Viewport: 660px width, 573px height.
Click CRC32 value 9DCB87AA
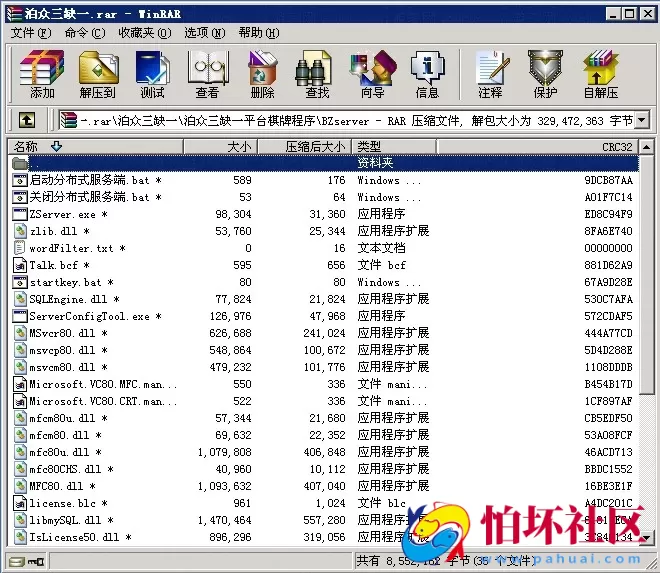pyautogui.click(x=608, y=180)
